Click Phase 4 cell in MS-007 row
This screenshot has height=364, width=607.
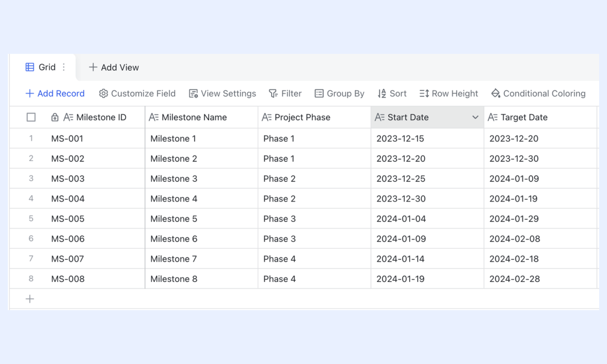(x=314, y=258)
